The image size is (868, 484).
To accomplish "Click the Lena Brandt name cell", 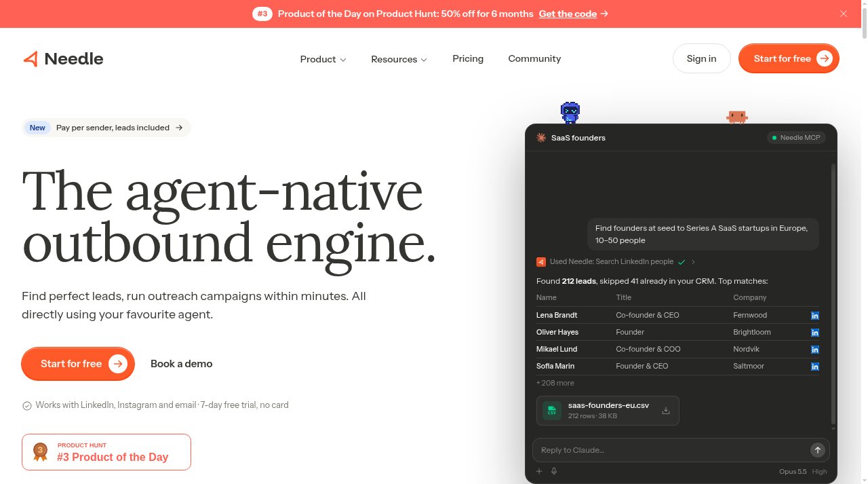I will pos(557,315).
